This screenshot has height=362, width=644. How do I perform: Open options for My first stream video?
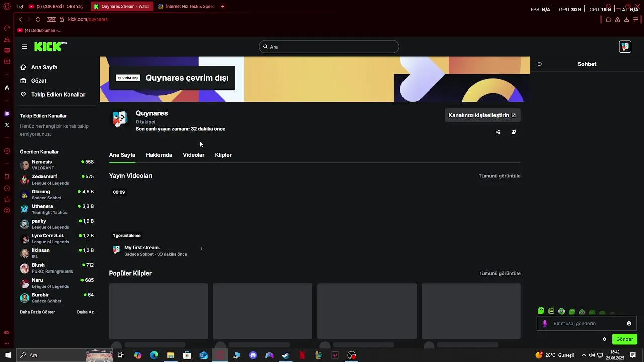tap(202, 248)
